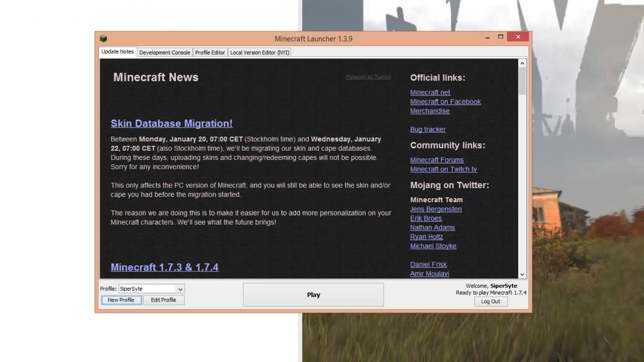The width and height of the screenshot is (644, 362).
Task: Click the Mojang on Twitter: heading
Action: click(x=449, y=186)
